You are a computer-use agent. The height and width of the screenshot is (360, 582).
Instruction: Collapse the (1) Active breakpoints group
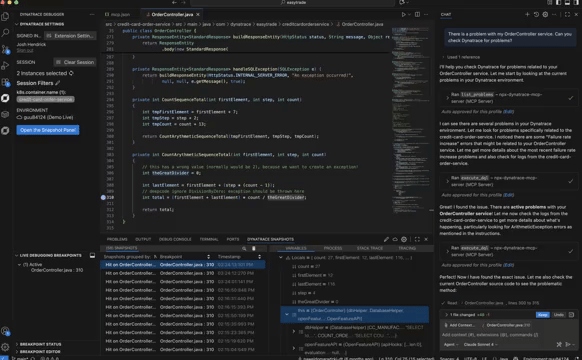coord(19,265)
